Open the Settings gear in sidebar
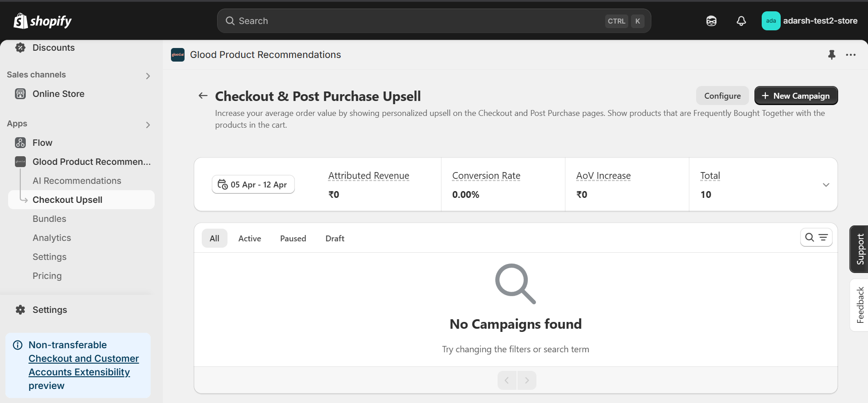The image size is (868, 403). (x=21, y=310)
